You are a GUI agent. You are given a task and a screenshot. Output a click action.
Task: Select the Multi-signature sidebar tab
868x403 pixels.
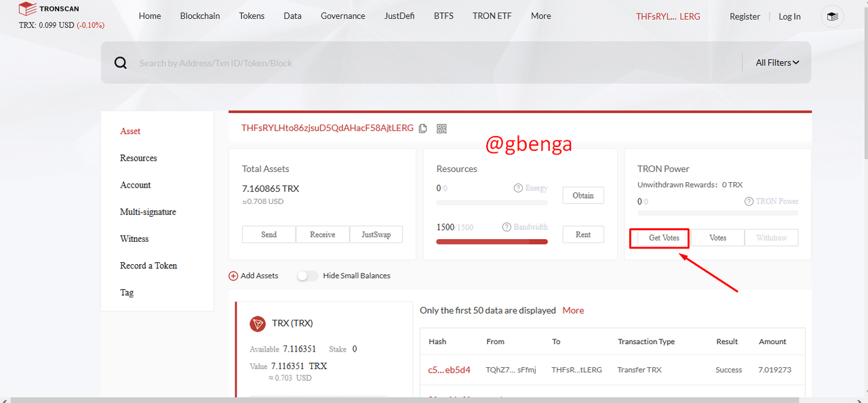[x=148, y=212]
